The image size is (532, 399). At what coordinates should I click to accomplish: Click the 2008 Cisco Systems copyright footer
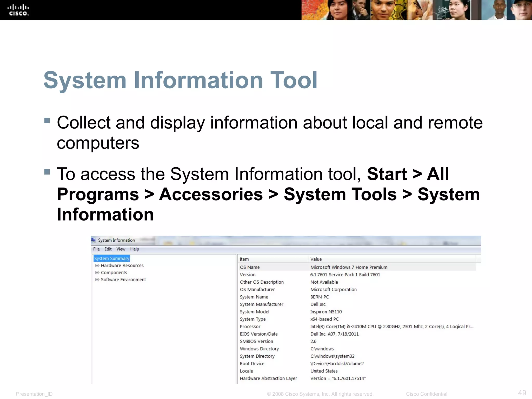tap(320, 394)
